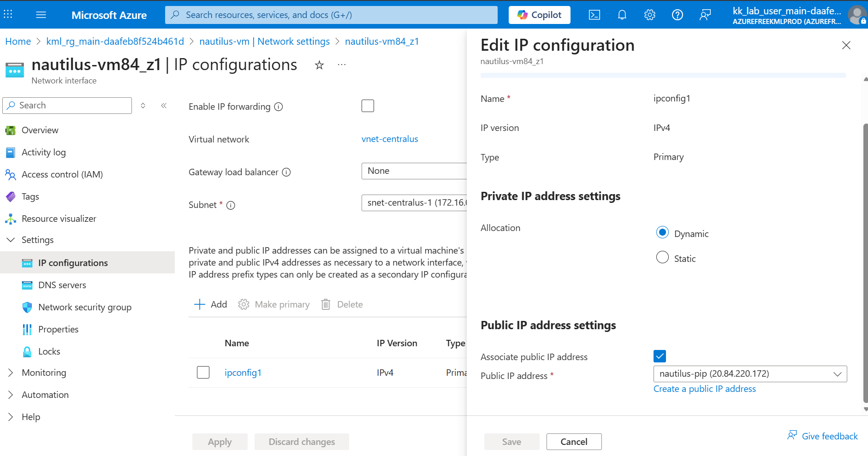868x456 pixels.
Task: Click the help question mark icon
Action: [678, 15]
